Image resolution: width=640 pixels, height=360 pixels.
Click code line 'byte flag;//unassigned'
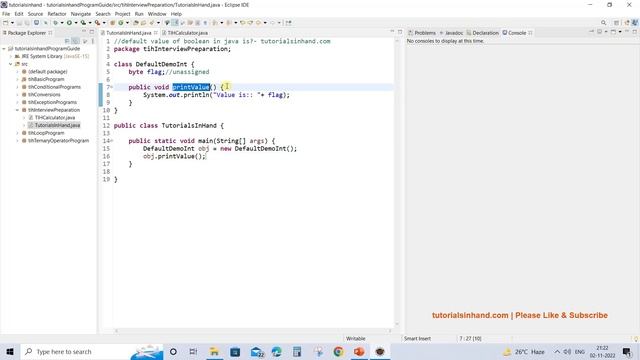click(169, 72)
